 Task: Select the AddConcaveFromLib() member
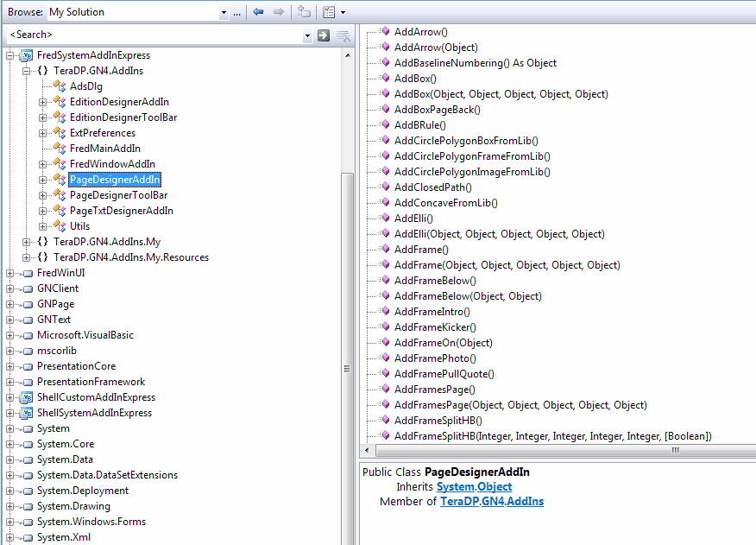[x=446, y=203]
